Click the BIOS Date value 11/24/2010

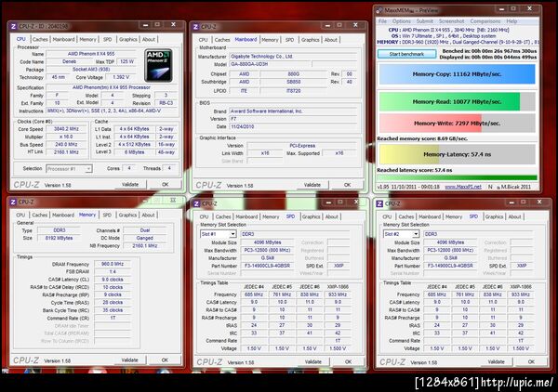point(293,126)
